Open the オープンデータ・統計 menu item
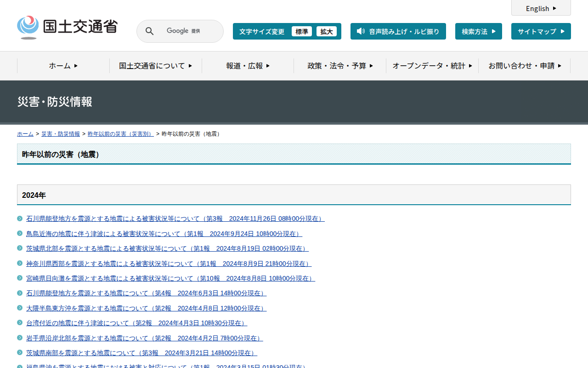 pos(432,66)
